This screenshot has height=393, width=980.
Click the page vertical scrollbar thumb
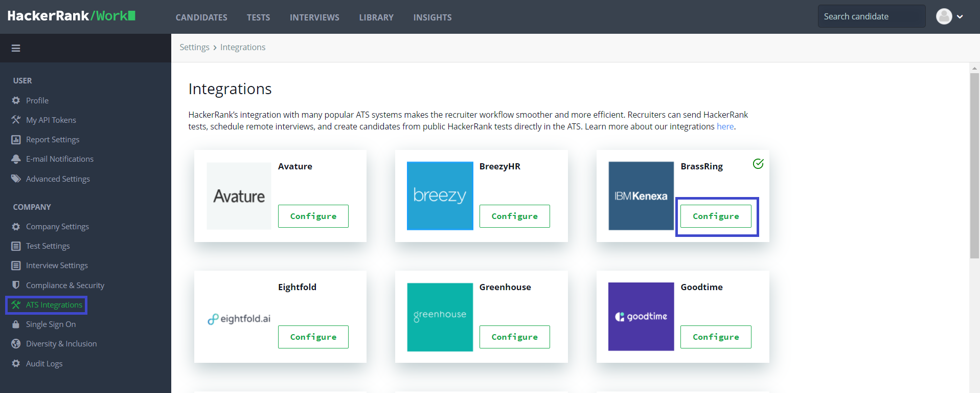(974, 166)
